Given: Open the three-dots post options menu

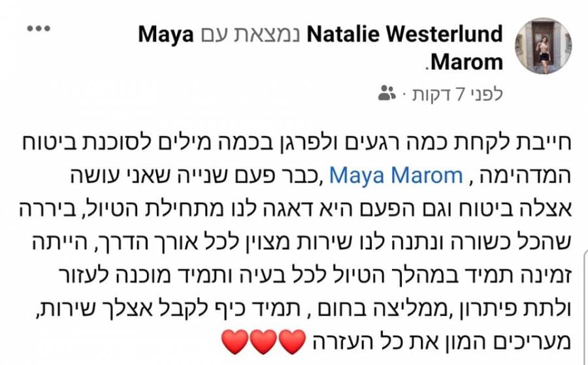Looking at the screenshot, I should 39,29.
